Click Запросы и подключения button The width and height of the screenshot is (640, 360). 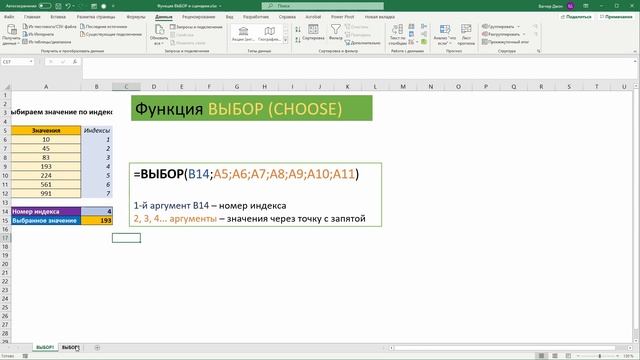196,27
